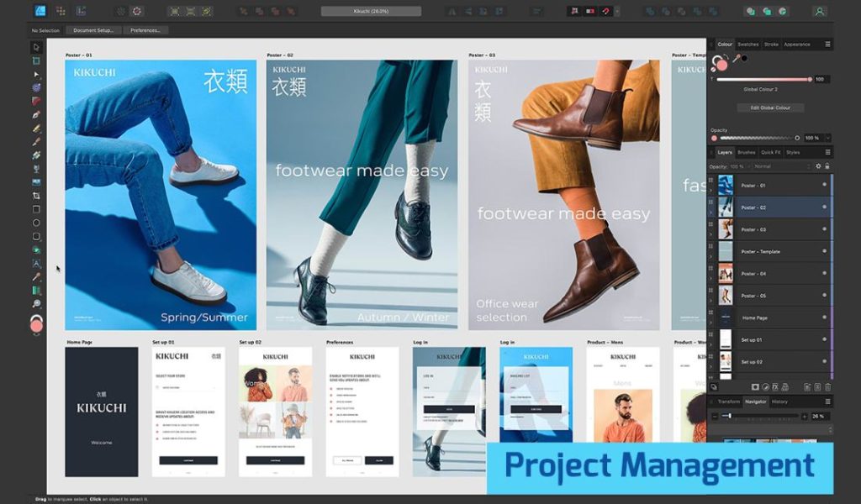The width and height of the screenshot is (861, 504).
Task: Select the Move tool in the tools panel
Action: pos(36,47)
